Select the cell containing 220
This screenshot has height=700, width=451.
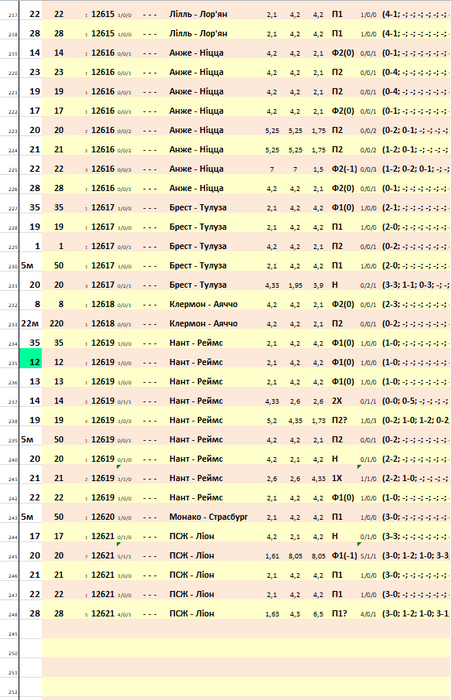[56, 324]
